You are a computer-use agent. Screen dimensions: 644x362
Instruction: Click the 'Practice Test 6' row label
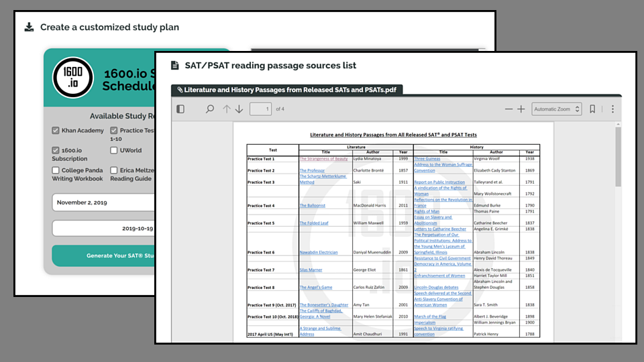(x=261, y=253)
